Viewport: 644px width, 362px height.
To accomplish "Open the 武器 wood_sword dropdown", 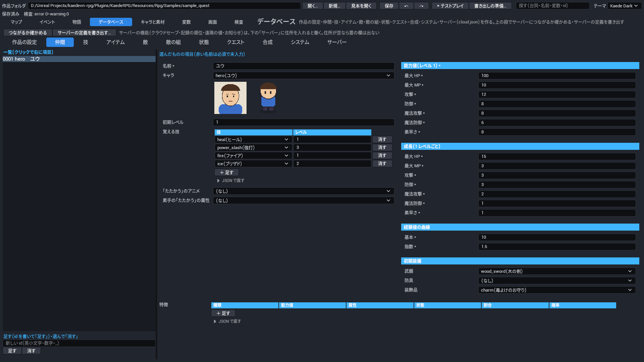I will 557,271.
